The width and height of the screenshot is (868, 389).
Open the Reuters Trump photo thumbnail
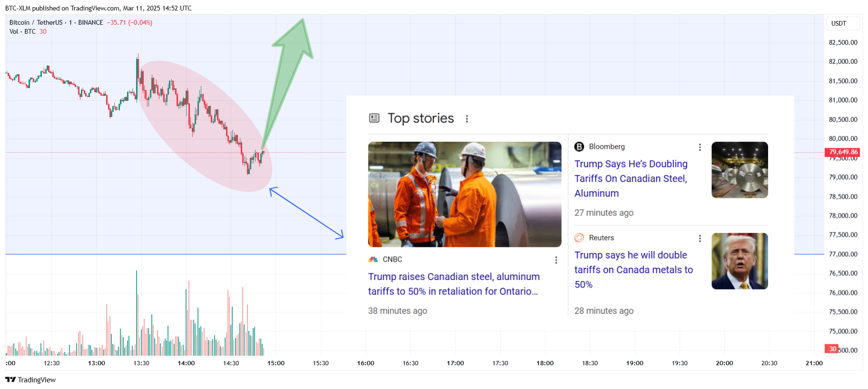click(x=740, y=261)
